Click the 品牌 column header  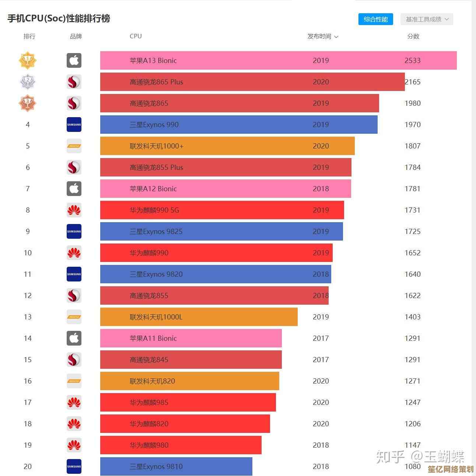pyautogui.click(x=76, y=36)
